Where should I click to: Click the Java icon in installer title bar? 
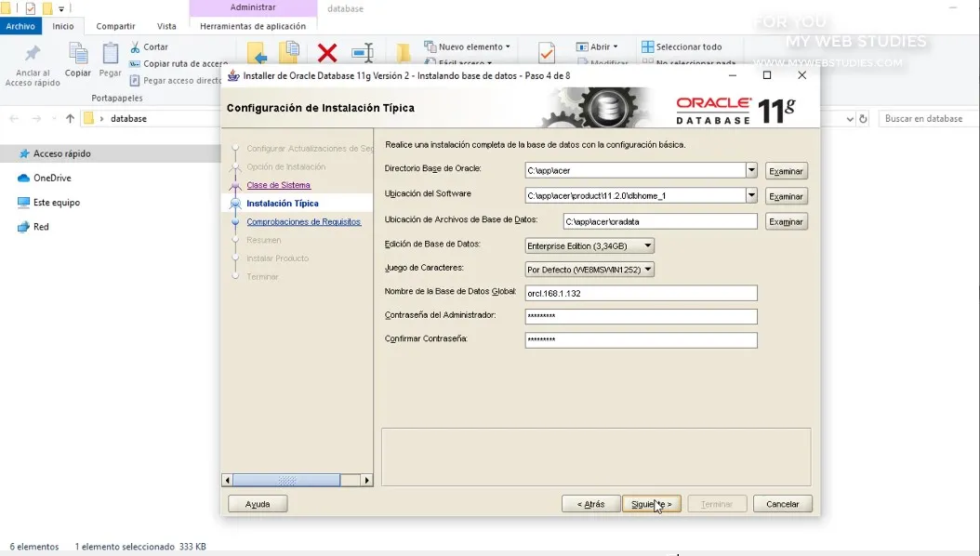point(233,75)
